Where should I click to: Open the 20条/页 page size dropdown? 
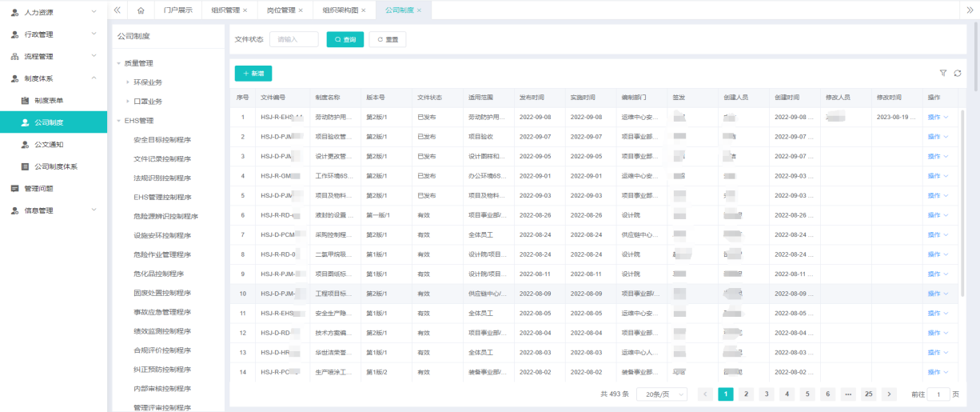point(662,394)
